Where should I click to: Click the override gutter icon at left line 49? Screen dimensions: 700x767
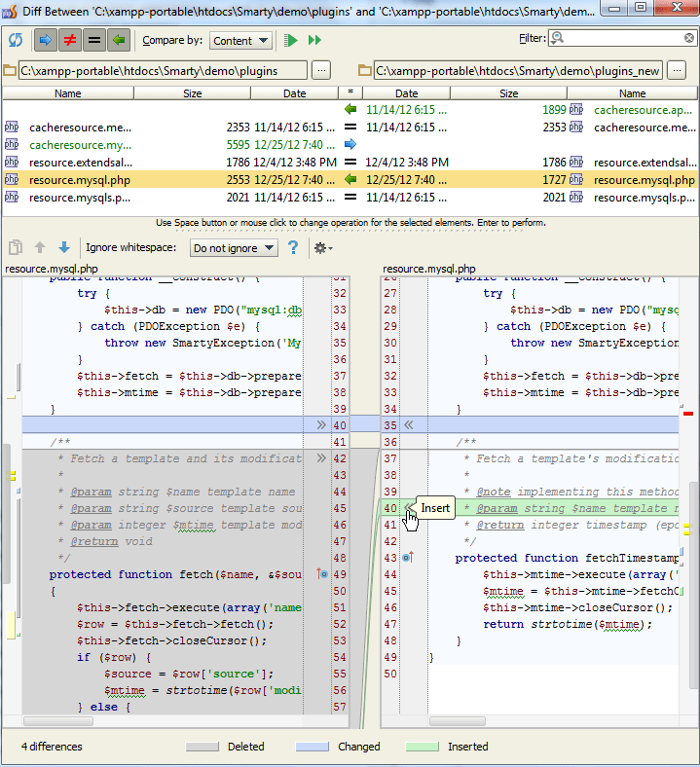[x=321, y=573]
